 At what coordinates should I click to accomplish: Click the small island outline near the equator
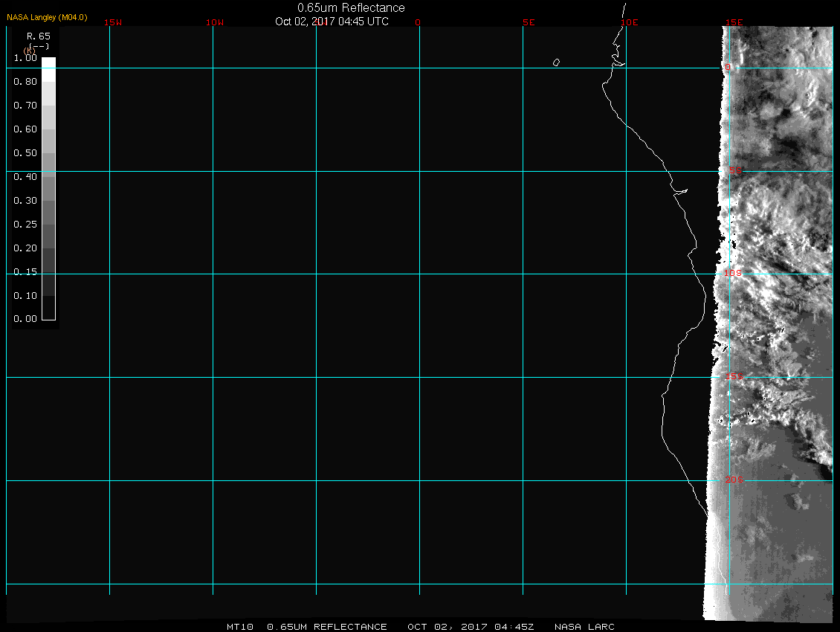[557, 62]
